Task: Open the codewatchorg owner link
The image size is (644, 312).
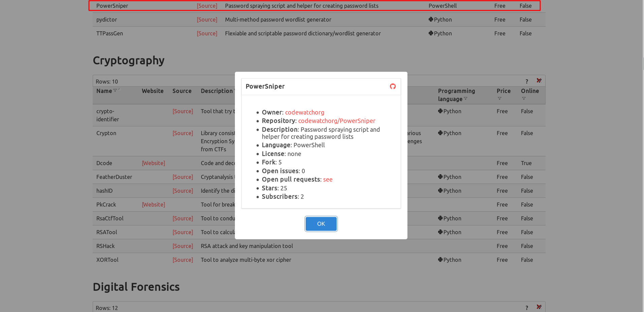Action: (x=304, y=113)
